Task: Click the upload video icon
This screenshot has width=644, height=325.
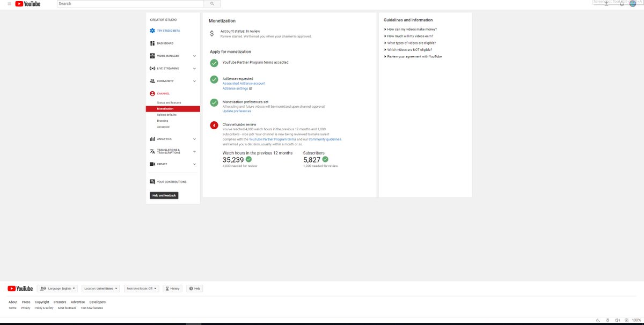Action: click(606, 4)
